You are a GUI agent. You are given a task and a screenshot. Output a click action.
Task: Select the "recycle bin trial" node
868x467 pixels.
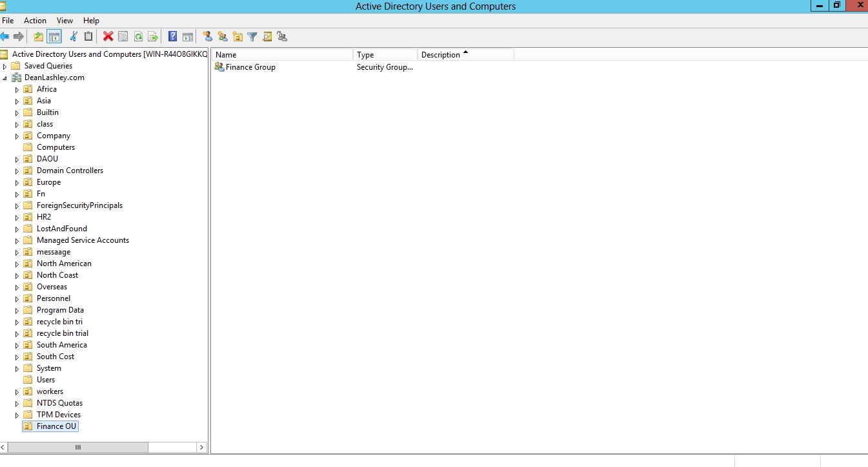click(x=63, y=333)
